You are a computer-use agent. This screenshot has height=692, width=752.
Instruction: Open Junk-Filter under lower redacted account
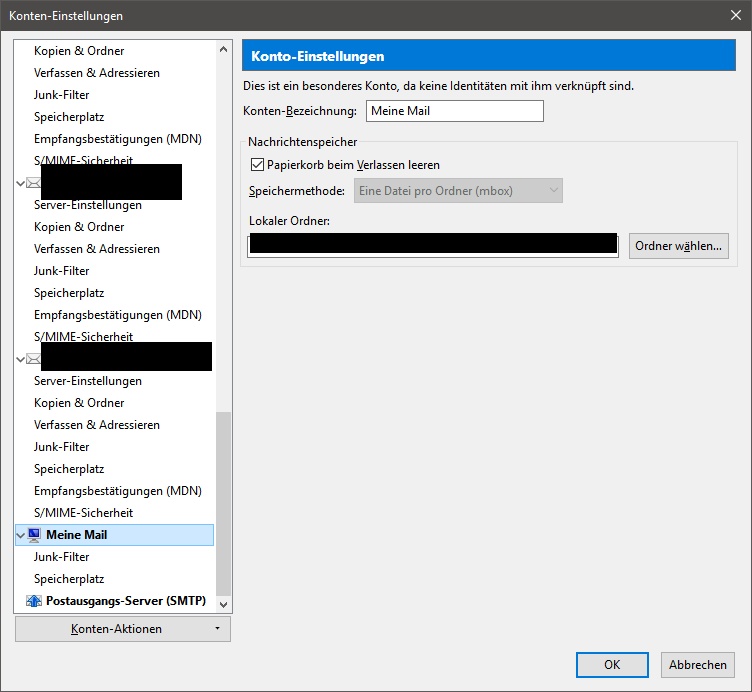click(61, 447)
